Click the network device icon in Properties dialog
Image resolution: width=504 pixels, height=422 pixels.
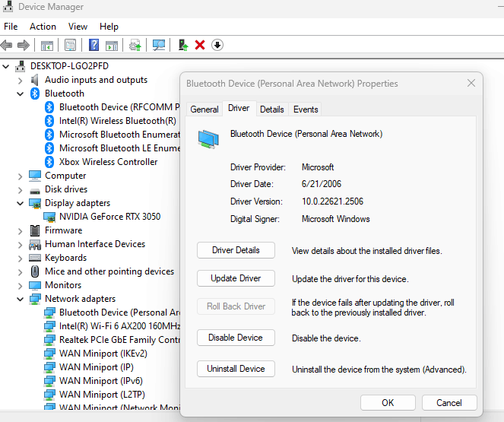(208, 138)
